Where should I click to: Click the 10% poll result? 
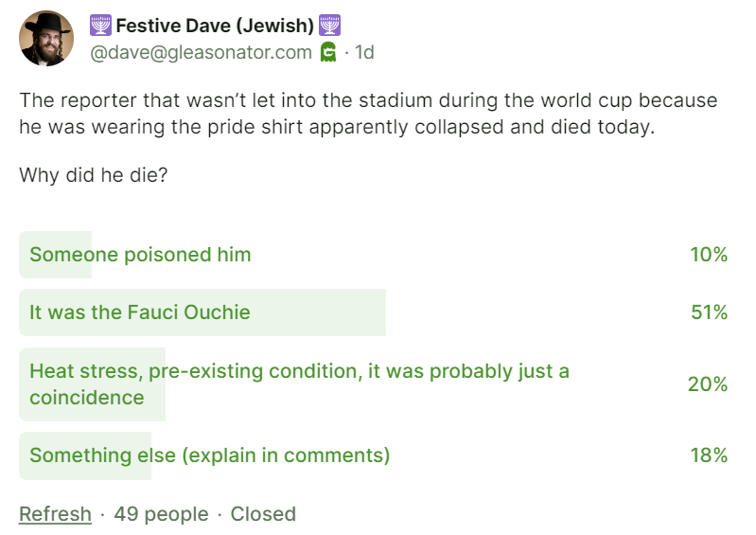(709, 255)
